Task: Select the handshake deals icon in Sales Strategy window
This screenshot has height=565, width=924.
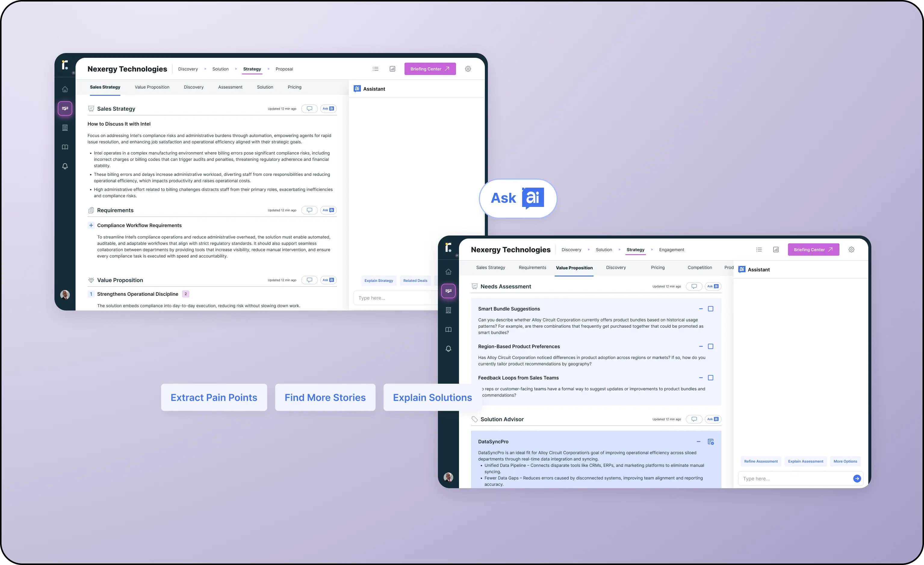Action: [x=65, y=108]
